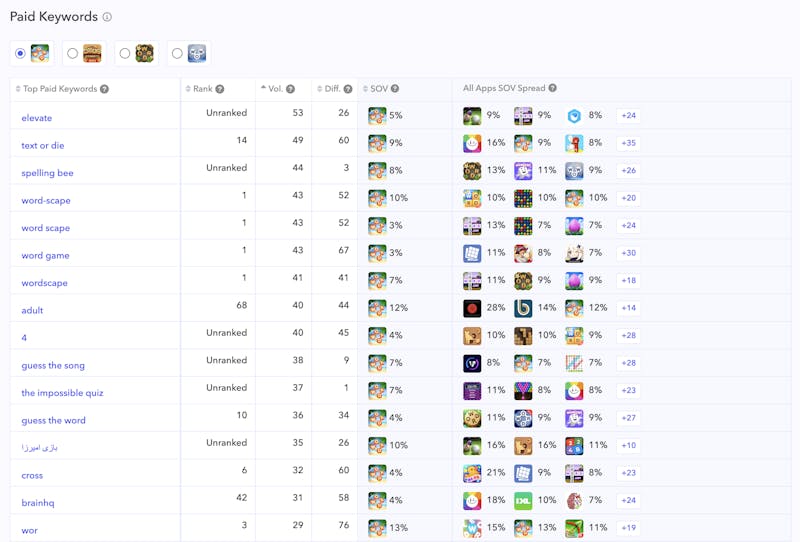
Task: Open the 'guess the song' keyword link
Action: tap(53, 365)
